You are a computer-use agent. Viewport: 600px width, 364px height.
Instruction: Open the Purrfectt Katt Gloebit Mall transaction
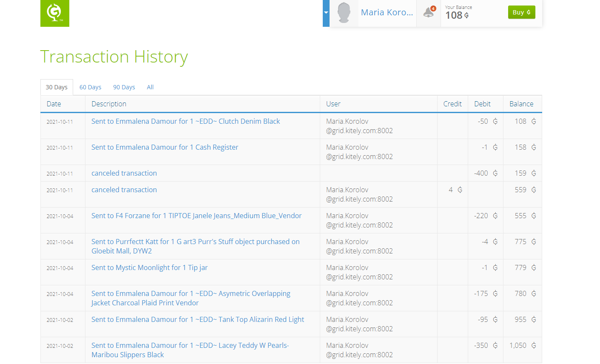click(x=196, y=246)
